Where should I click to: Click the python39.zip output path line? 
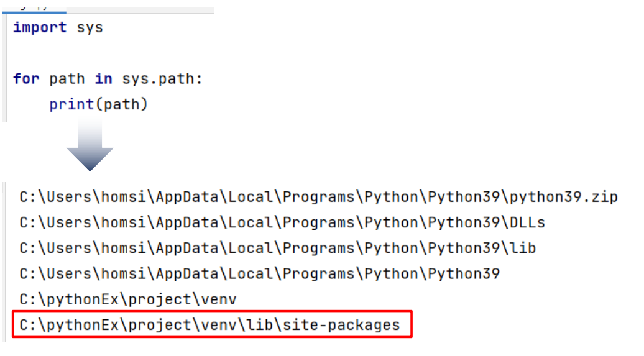[318, 197]
